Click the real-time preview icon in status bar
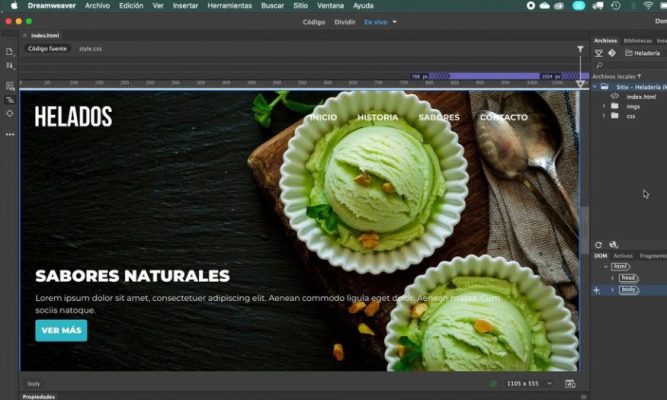Viewport: 667px width, 400px height. [570, 383]
